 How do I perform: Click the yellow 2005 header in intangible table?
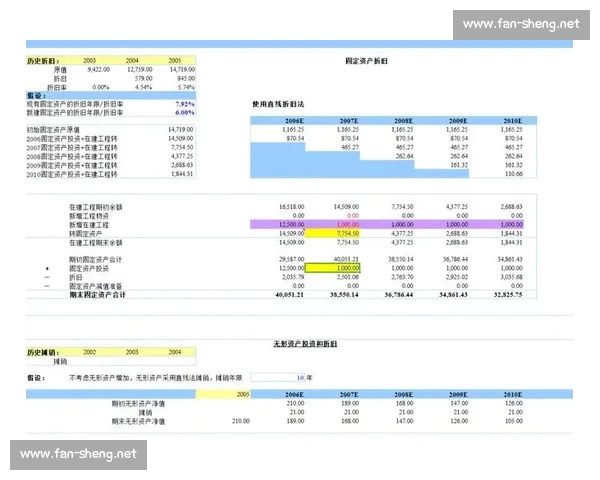[223, 394]
